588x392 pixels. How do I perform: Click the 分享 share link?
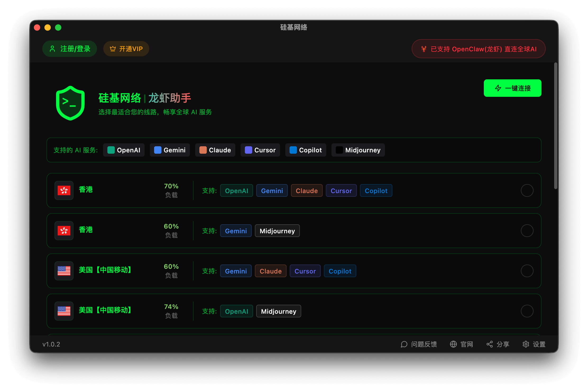[x=498, y=344]
